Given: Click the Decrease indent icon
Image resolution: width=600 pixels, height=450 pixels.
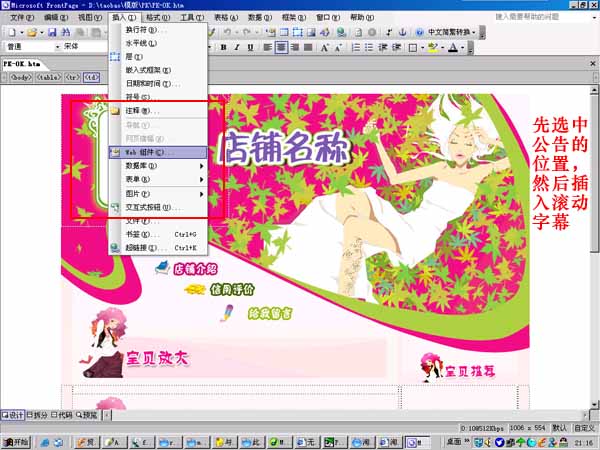Looking at the screenshot, I should (x=383, y=47).
